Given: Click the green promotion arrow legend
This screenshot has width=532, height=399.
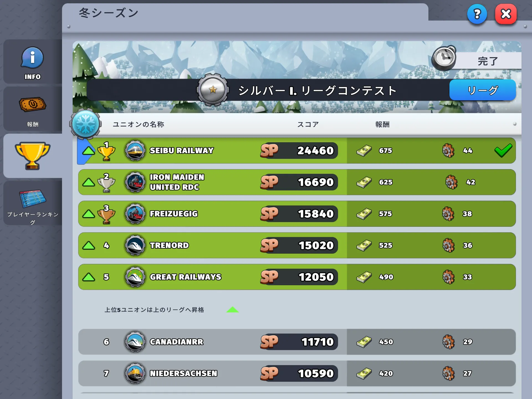Looking at the screenshot, I should click(232, 310).
